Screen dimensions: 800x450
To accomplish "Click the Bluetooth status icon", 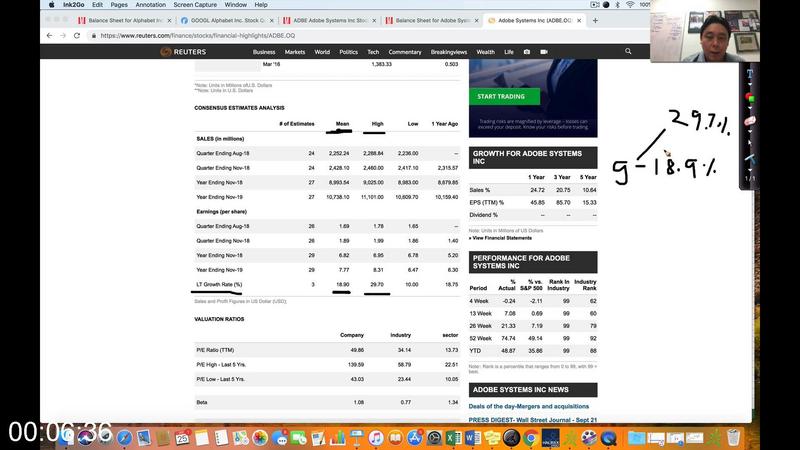I will point(617,5).
